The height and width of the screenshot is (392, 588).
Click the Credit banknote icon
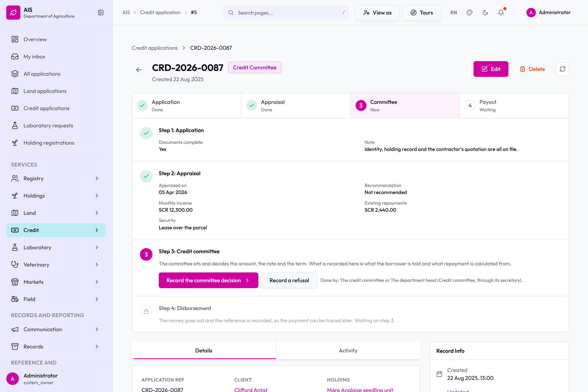click(x=15, y=230)
